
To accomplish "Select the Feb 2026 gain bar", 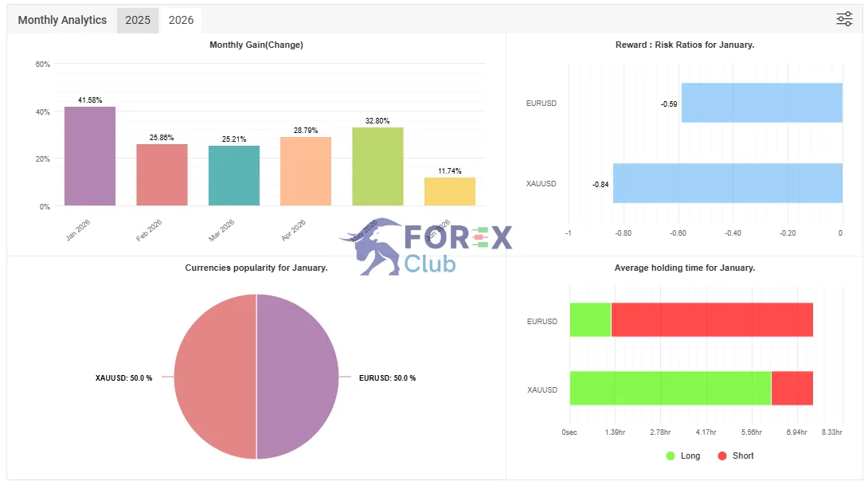I will click(x=162, y=175).
